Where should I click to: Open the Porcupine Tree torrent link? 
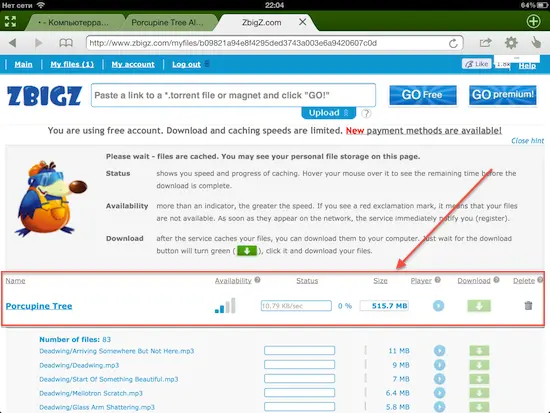click(x=39, y=306)
